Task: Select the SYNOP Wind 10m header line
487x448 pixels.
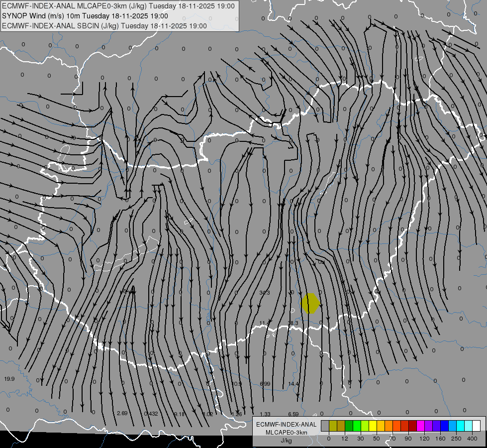Action: tap(88, 16)
